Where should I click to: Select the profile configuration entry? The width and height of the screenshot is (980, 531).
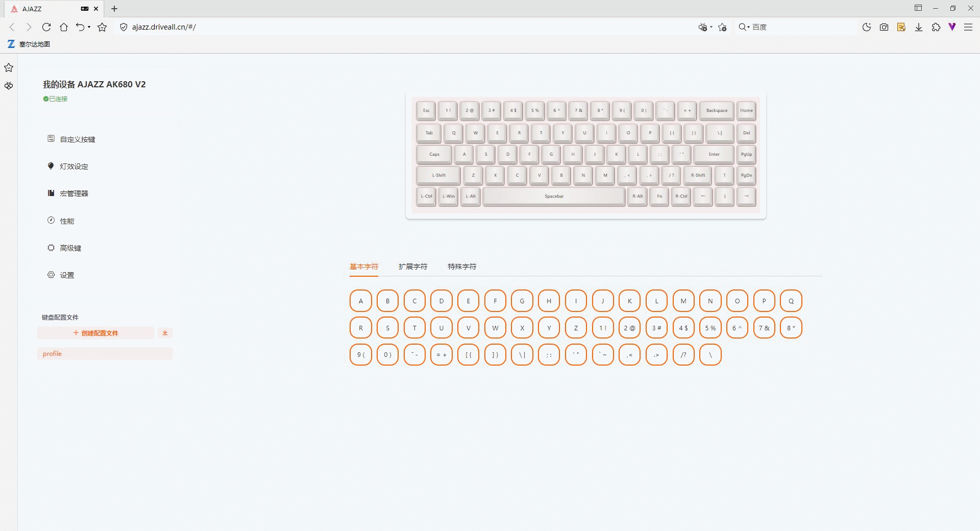coord(105,354)
